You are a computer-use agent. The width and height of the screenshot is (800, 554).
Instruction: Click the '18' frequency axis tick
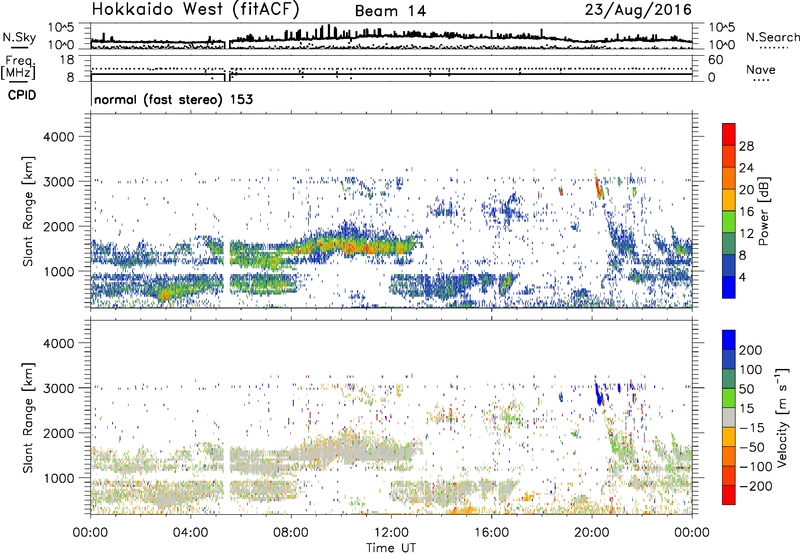coord(67,60)
